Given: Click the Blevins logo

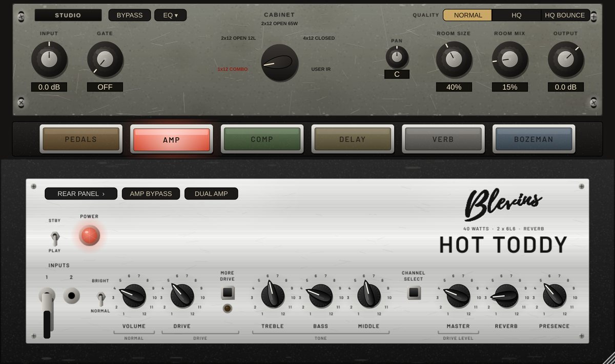Looking at the screenshot, I should 503,204.
